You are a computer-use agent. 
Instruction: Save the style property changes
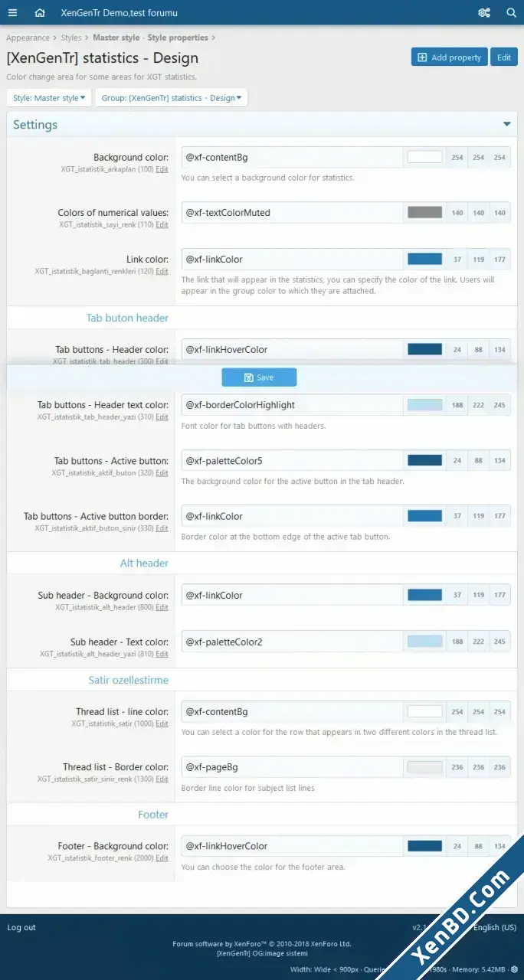point(259,377)
